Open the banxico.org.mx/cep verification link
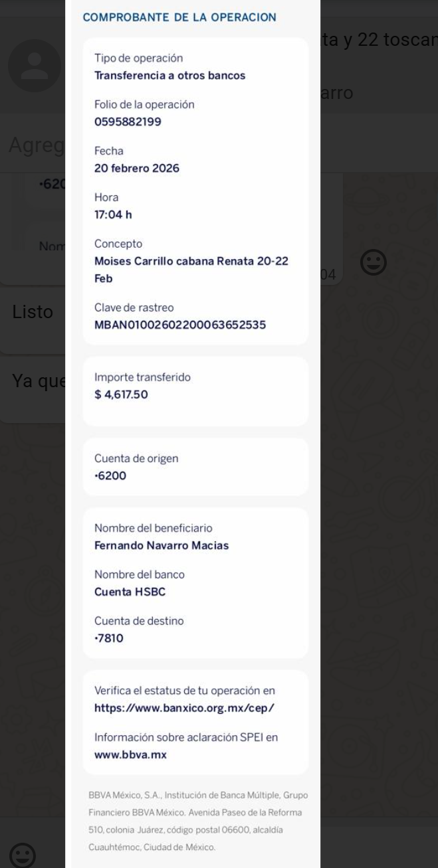438x868 pixels. [184, 708]
